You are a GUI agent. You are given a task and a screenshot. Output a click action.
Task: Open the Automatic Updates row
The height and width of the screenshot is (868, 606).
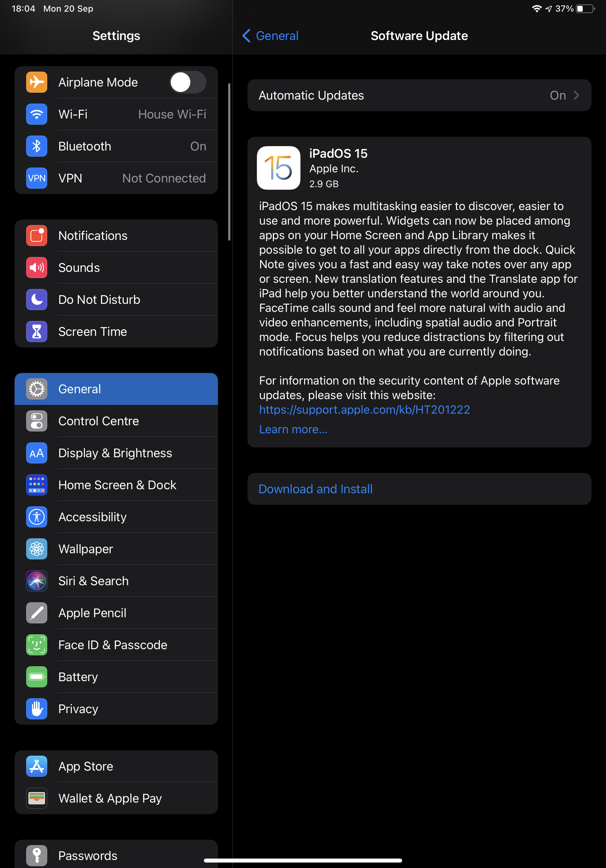click(x=419, y=95)
